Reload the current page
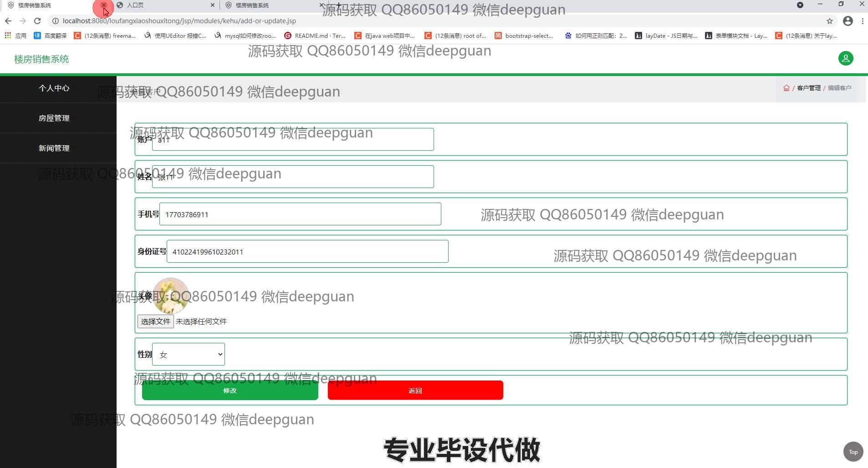Viewport: 868px width, 468px height. (x=37, y=21)
